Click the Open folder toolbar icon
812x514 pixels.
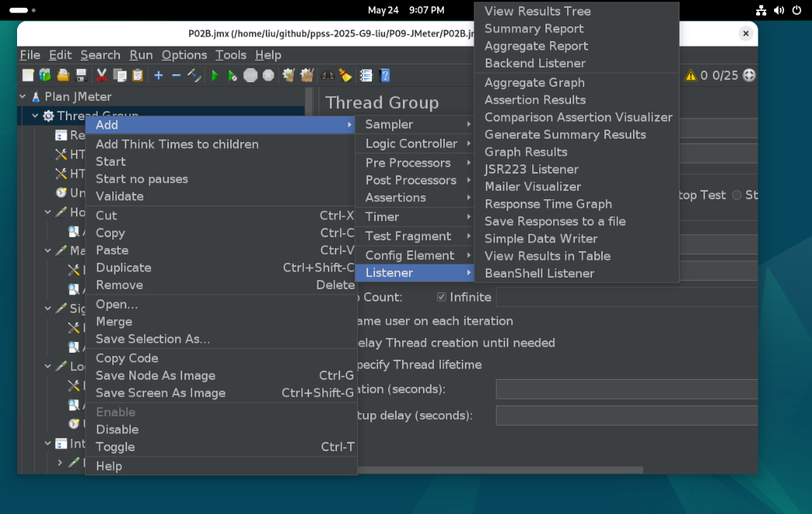(x=64, y=76)
